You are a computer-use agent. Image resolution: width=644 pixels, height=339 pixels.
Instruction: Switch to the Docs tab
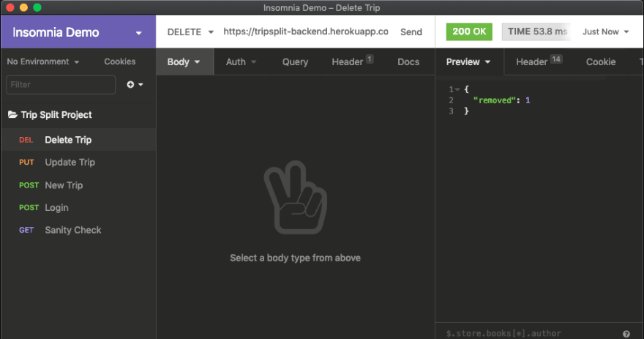point(408,62)
